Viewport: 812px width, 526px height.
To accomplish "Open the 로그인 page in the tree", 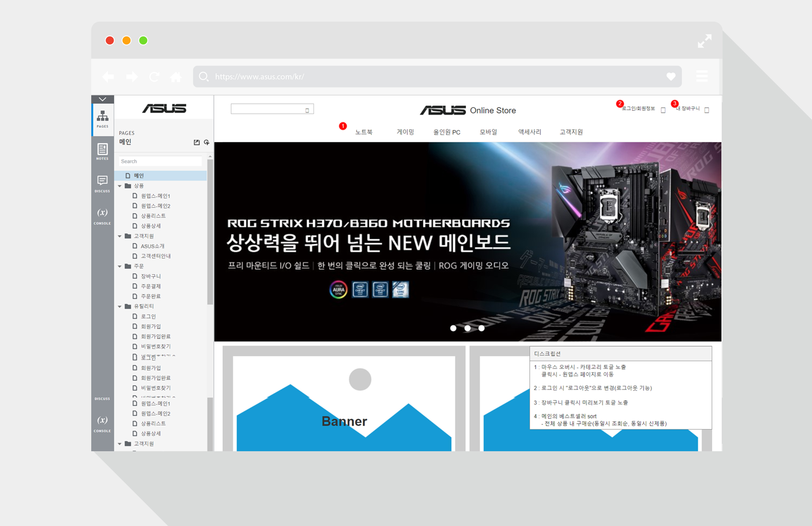I will tap(148, 316).
